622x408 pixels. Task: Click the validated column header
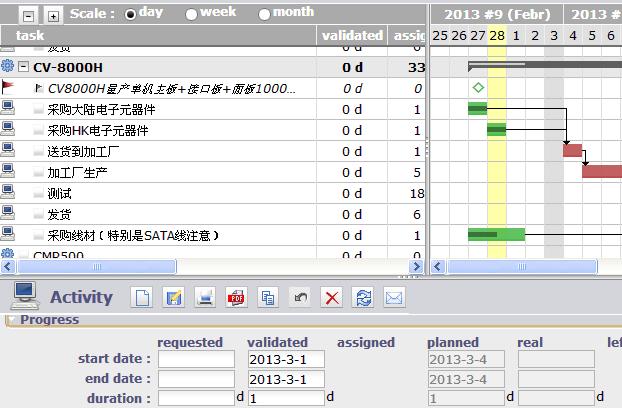click(x=352, y=35)
